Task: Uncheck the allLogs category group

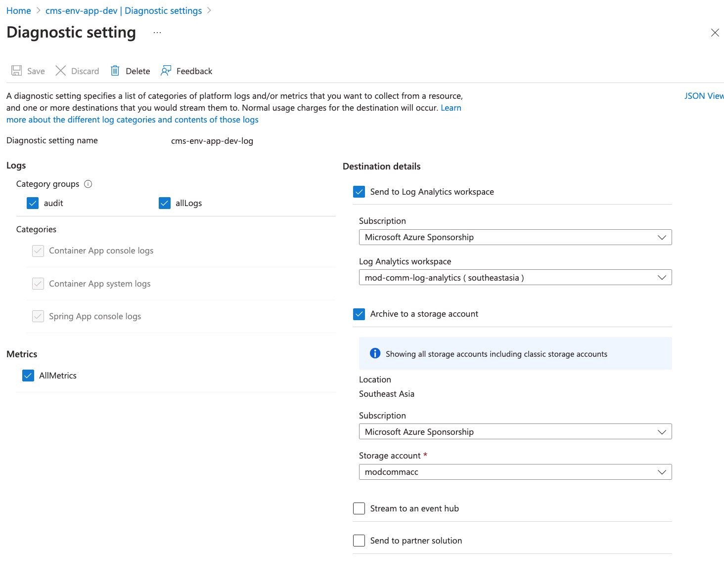Action: click(x=165, y=203)
